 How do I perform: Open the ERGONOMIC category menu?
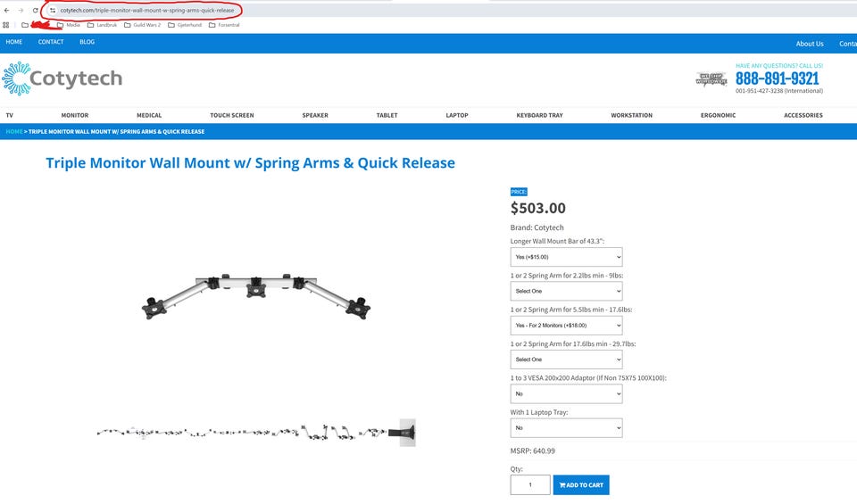(x=718, y=115)
